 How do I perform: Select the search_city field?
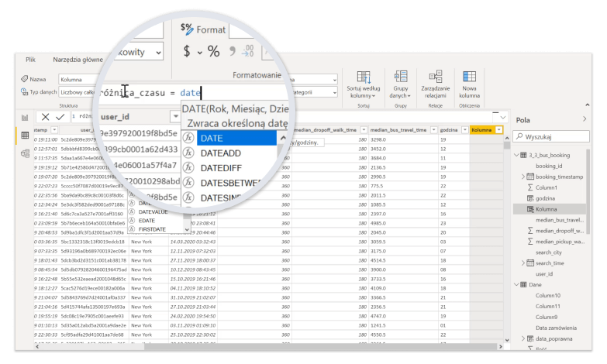tap(549, 252)
